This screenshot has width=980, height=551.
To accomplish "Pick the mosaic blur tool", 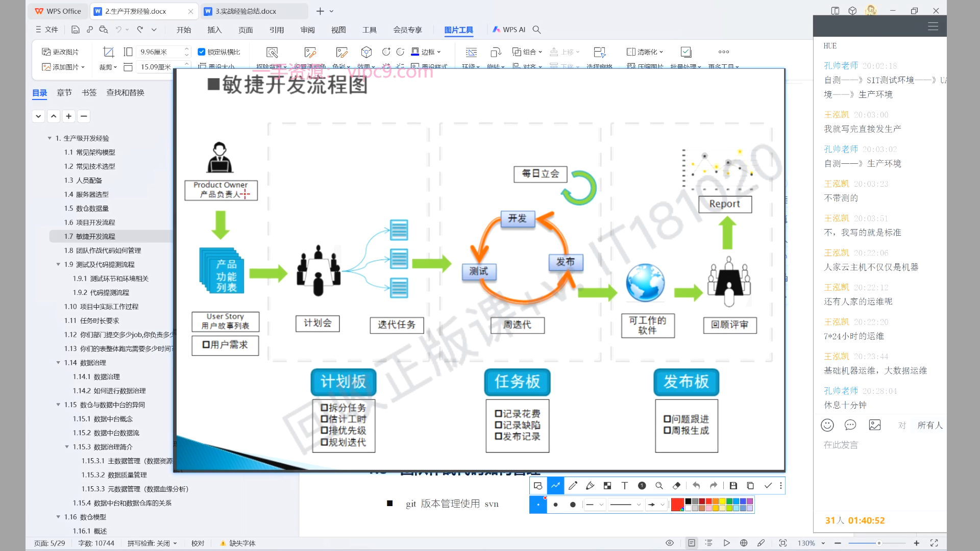I will pos(607,486).
